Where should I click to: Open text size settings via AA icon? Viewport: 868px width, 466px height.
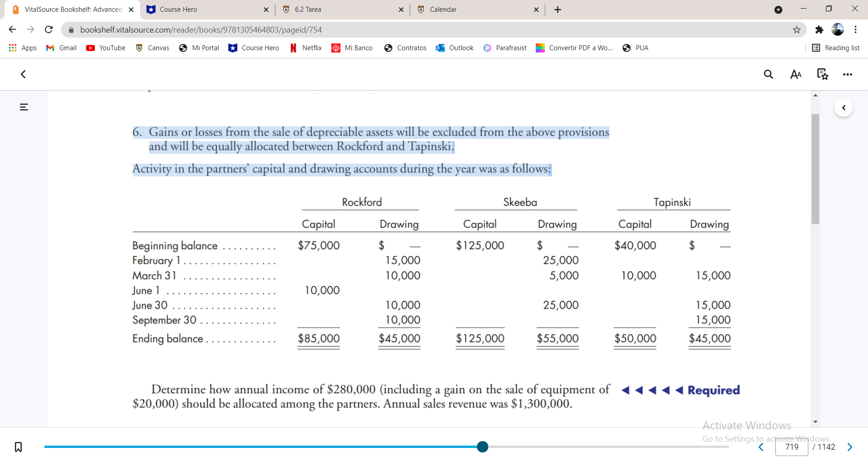tap(796, 74)
